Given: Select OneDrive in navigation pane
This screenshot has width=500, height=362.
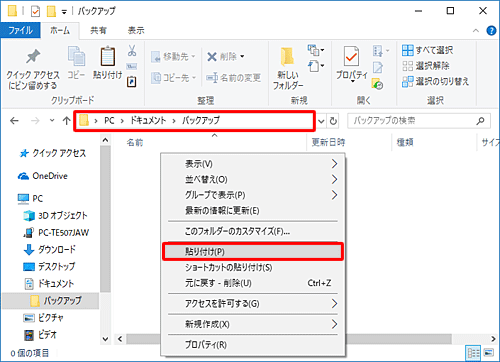Looking at the screenshot, I should [x=43, y=176].
